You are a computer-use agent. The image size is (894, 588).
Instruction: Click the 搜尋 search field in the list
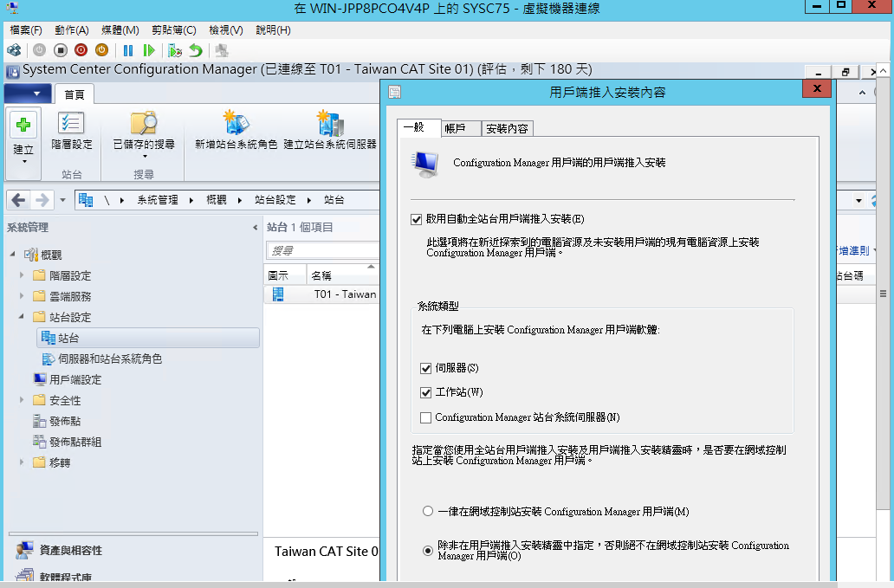323,250
